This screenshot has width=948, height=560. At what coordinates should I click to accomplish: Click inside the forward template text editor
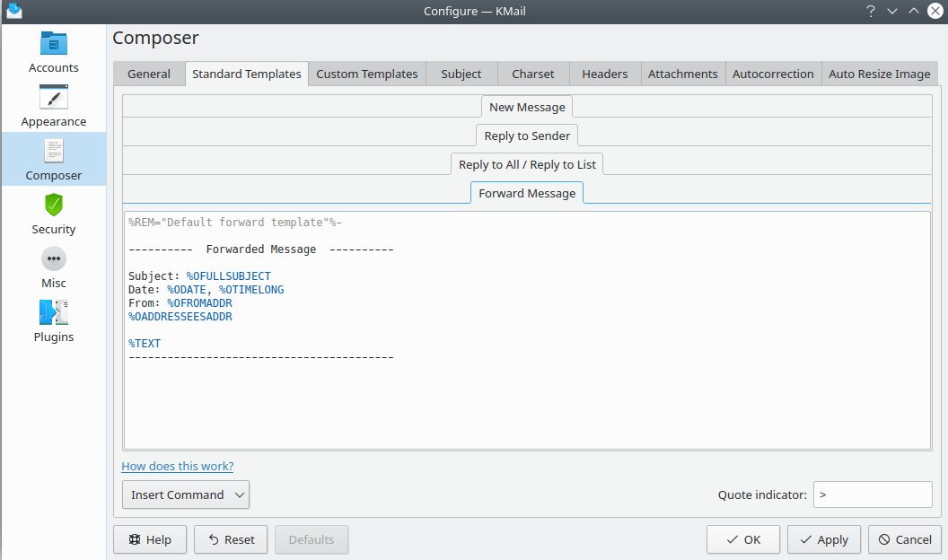(527, 404)
